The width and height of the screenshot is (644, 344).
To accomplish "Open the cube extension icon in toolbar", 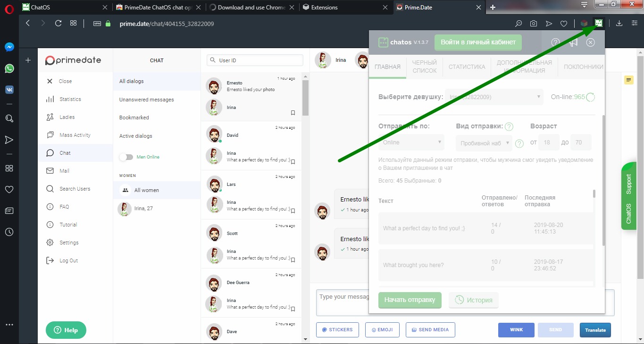I will click(584, 23).
